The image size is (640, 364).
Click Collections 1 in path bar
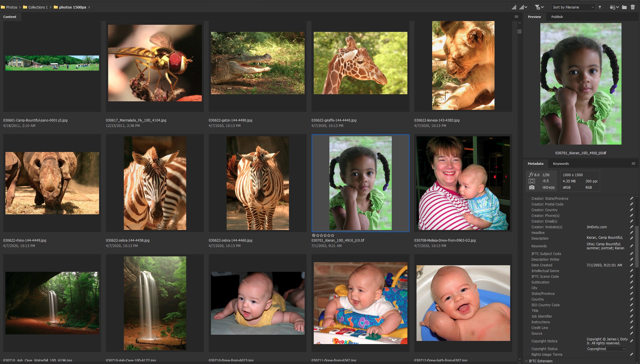click(x=38, y=7)
